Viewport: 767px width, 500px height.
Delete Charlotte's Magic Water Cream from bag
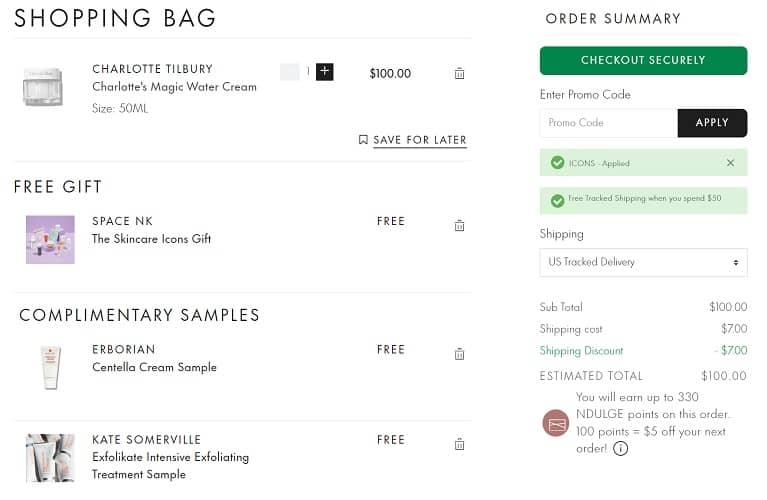(x=459, y=73)
